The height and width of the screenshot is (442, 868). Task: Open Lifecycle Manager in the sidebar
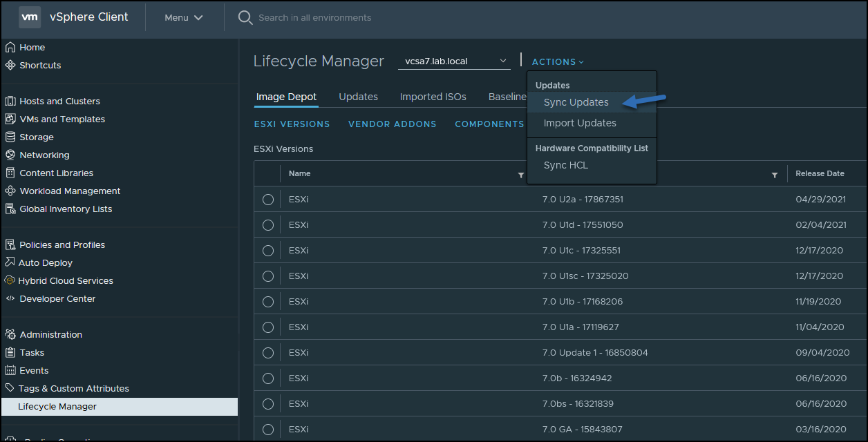coord(119,407)
